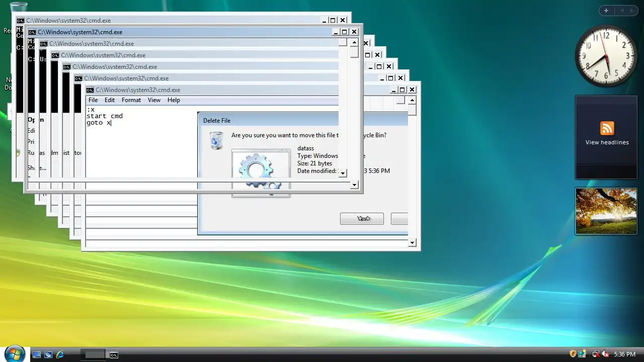
Task: Click the Show Desktop quick launch icon
Action: [x=37, y=354]
